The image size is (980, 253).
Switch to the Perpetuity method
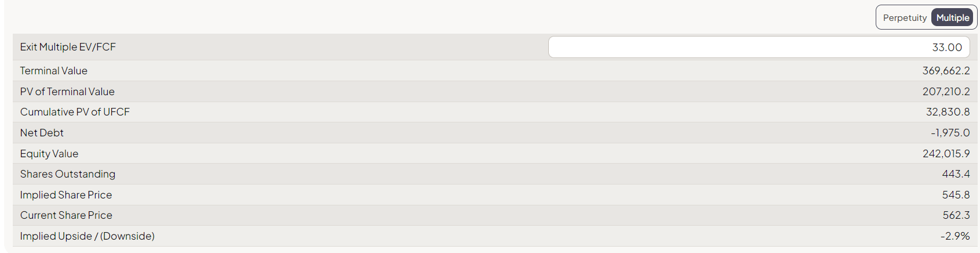(904, 18)
